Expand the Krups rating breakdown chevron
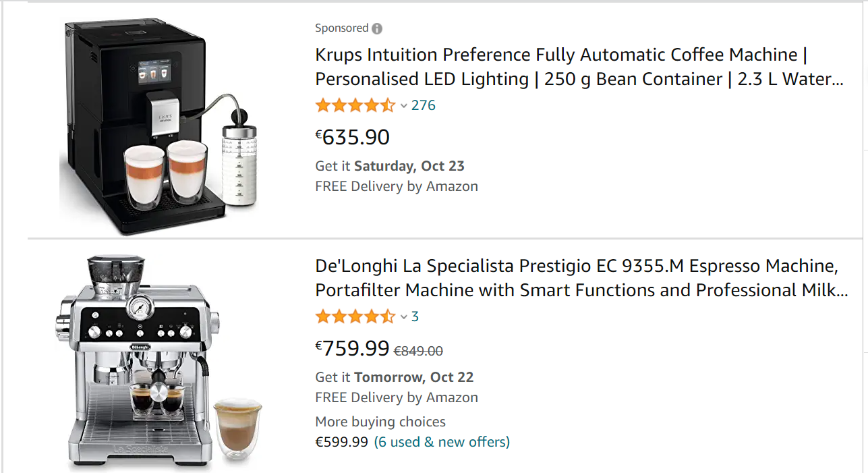Viewport: 868px width, 473px height. [404, 106]
